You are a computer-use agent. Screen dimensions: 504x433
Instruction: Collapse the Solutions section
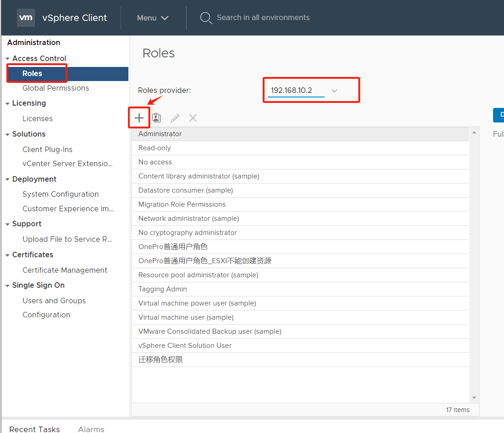pyautogui.click(x=7, y=134)
